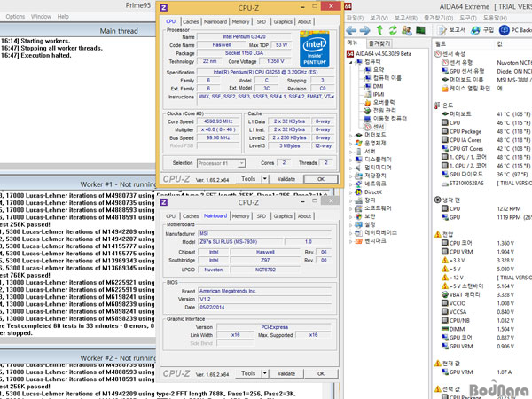Click the 벤치마크 icon in tree

pyautogui.click(x=358, y=241)
